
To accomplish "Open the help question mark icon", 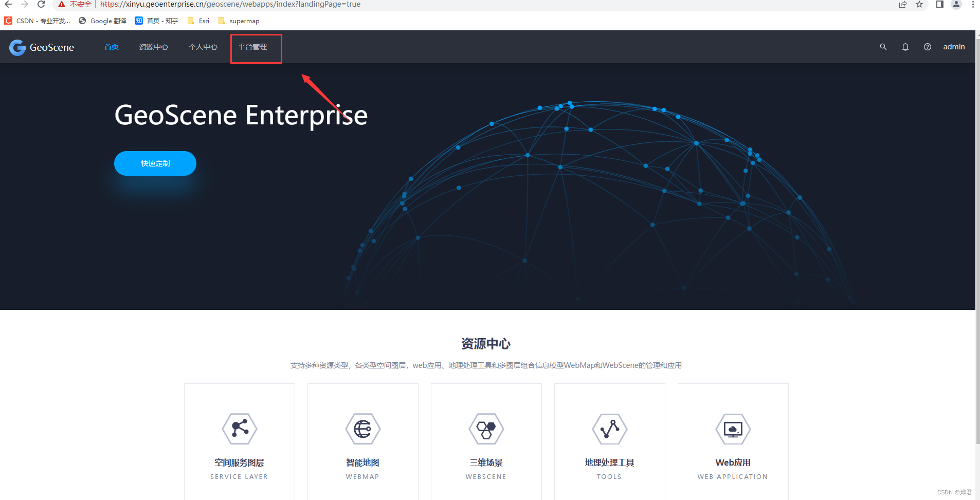I will [928, 47].
